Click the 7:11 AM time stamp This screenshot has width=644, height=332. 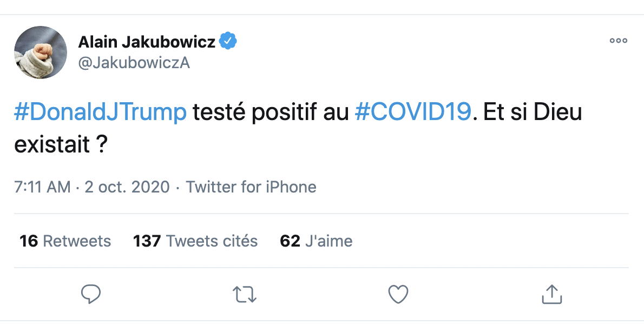(x=42, y=187)
